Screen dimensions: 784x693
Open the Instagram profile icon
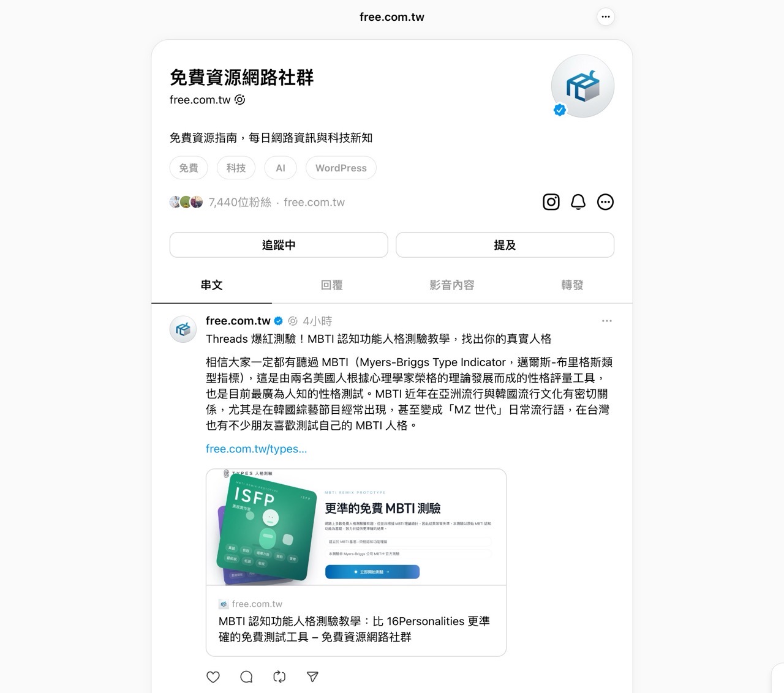(x=551, y=202)
